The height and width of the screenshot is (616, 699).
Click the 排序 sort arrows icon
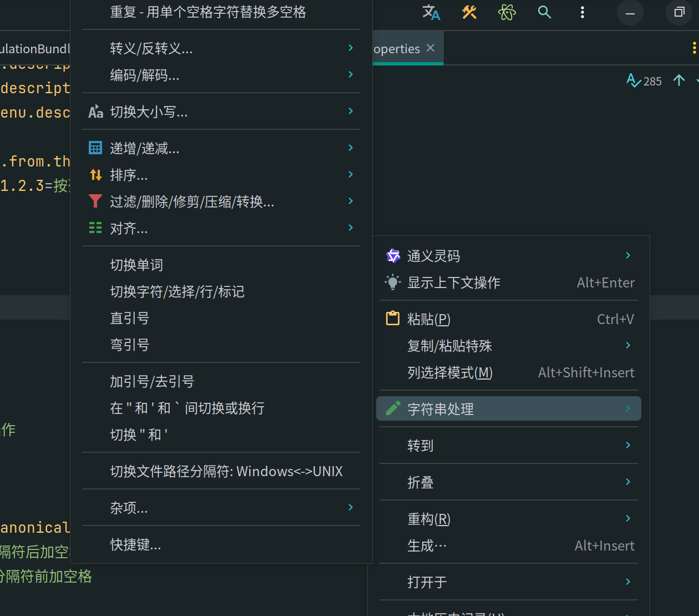(x=95, y=175)
